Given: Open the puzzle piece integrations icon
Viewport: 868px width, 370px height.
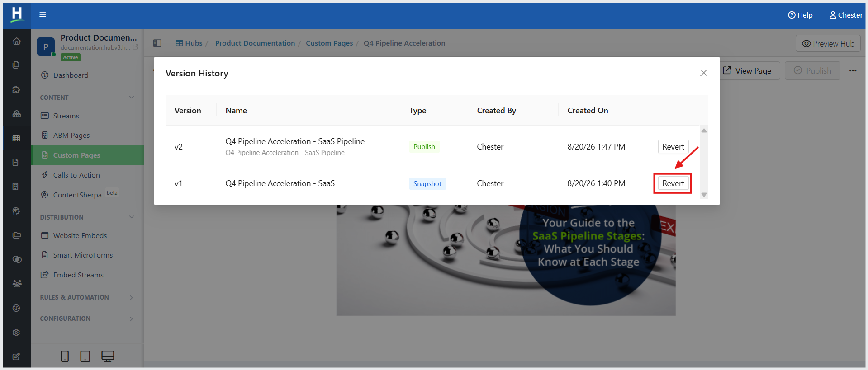Looking at the screenshot, I should click(x=17, y=89).
